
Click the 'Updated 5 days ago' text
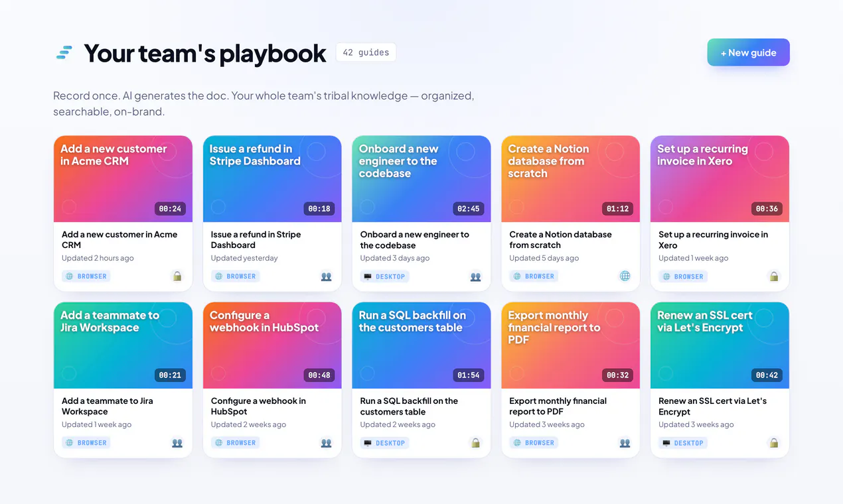pos(544,258)
